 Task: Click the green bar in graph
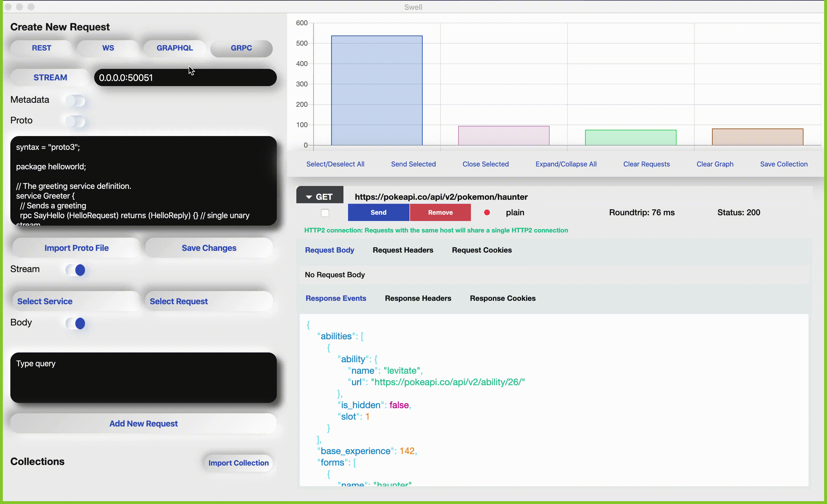coord(630,137)
